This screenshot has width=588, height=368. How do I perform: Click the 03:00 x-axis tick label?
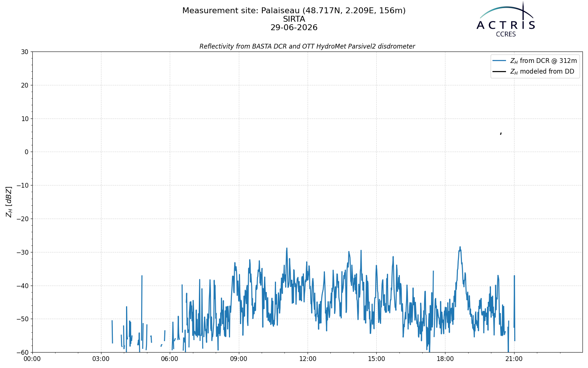tap(101, 359)
